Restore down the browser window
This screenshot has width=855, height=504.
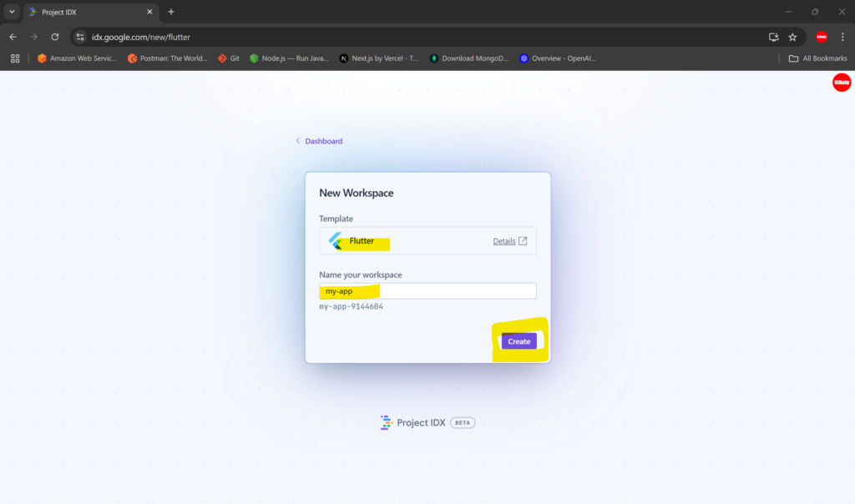[815, 12]
